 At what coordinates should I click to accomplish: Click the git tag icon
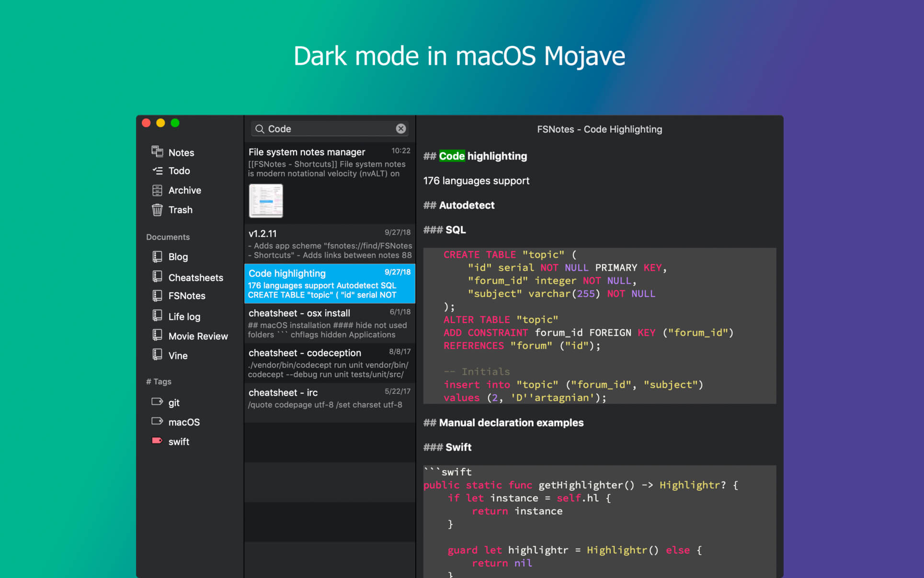157,402
